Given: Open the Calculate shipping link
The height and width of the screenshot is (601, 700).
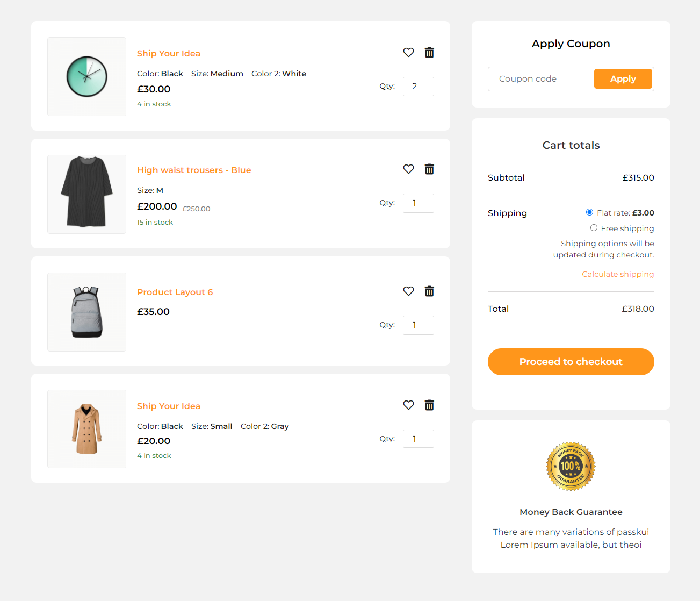Looking at the screenshot, I should click(618, 274).
